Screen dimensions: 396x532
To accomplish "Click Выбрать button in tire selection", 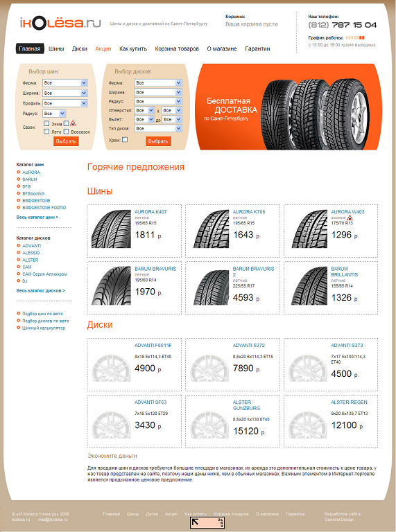I will [x=66, y=141].
